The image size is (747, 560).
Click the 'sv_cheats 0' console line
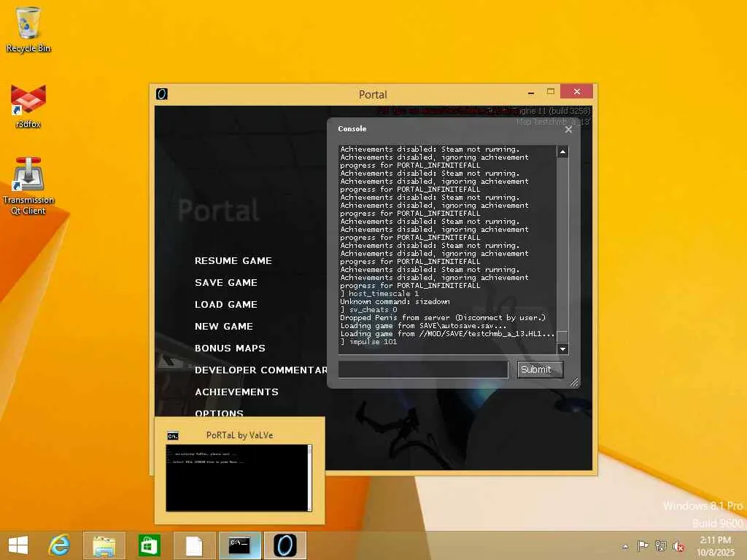pos(368,310)
